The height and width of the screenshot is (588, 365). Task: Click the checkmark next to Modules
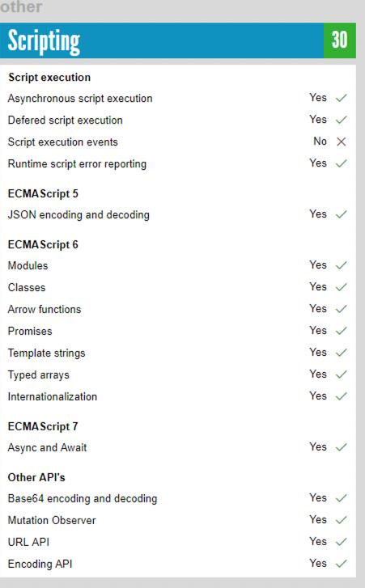341,265
